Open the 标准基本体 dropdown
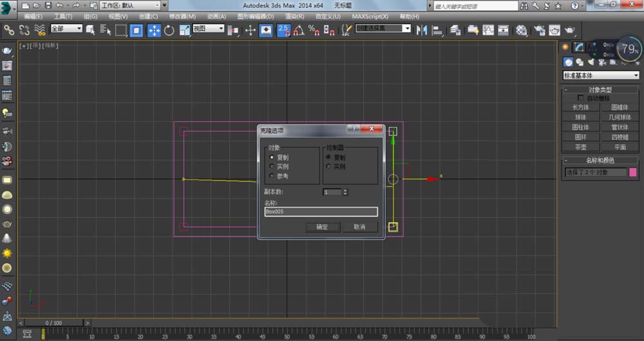644x341 pixels. pos(600,75)
